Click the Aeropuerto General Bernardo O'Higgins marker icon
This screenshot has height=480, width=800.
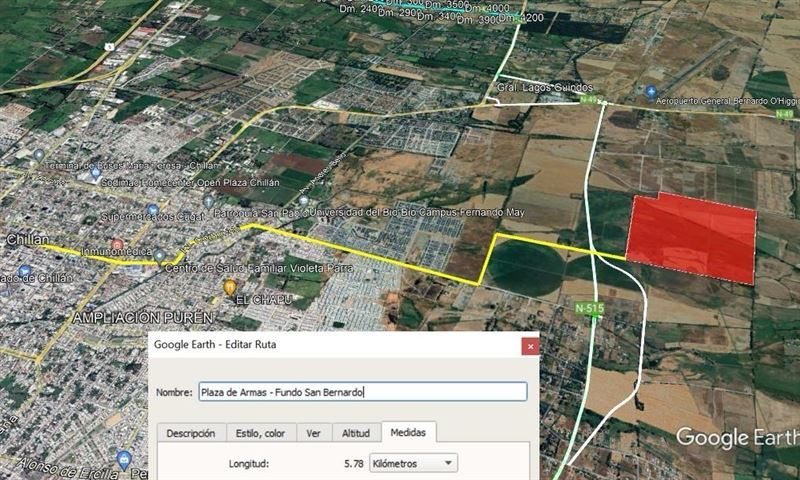tap(651, 92)
